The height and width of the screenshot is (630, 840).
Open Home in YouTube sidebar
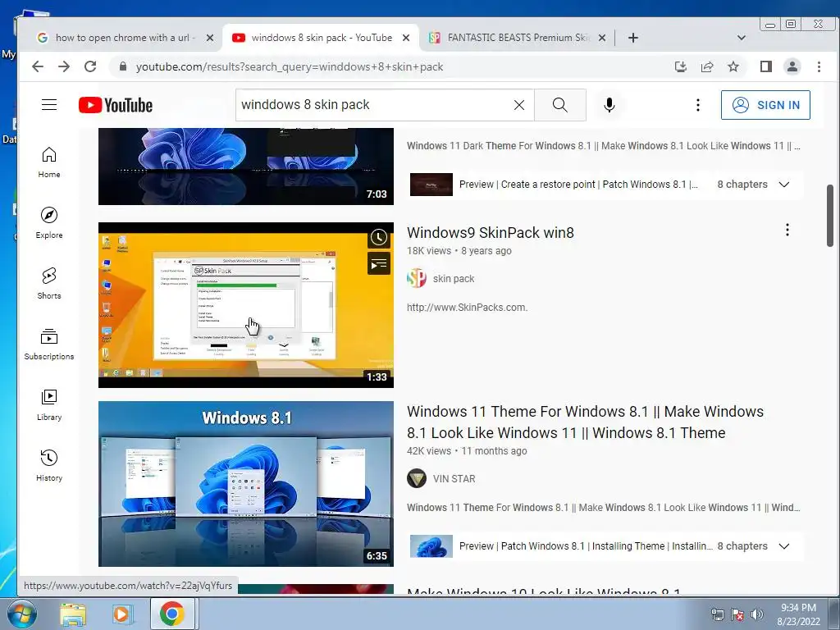click(49, 162)
